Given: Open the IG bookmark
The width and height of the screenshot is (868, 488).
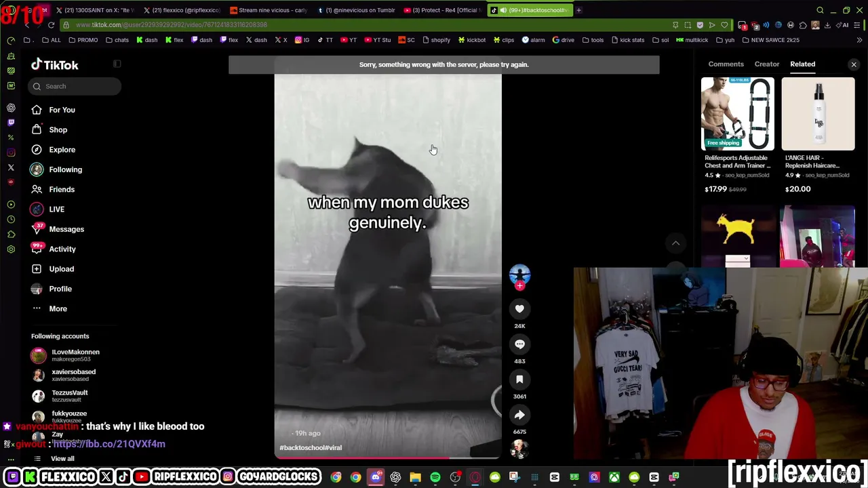Looking at the screenshot, I should 302,40.
